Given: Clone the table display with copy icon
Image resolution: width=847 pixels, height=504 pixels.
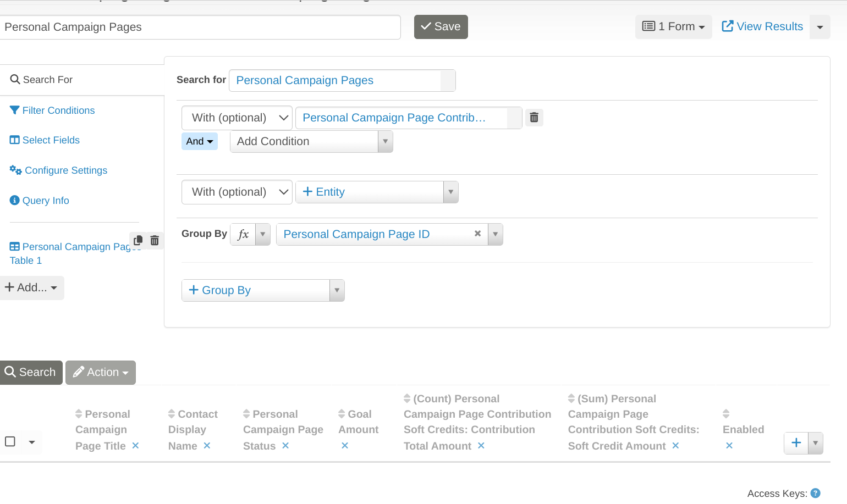Looking at the screenshot, I should pos(138,240).
